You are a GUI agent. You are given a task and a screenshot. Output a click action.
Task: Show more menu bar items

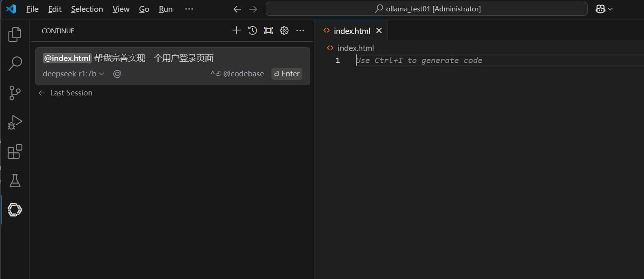189,9
